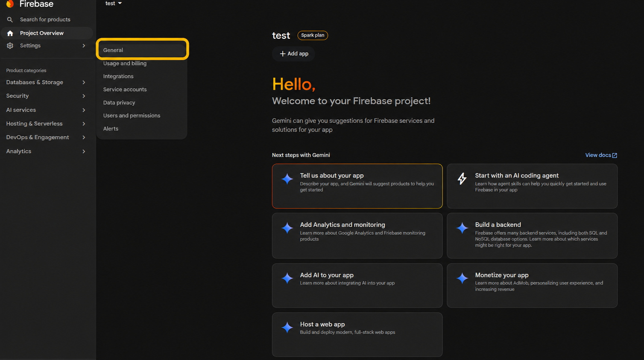Click the Project Overview home icon
Image resolution: width=644 pixels, height=360 pixels.
tap(10, 33)
